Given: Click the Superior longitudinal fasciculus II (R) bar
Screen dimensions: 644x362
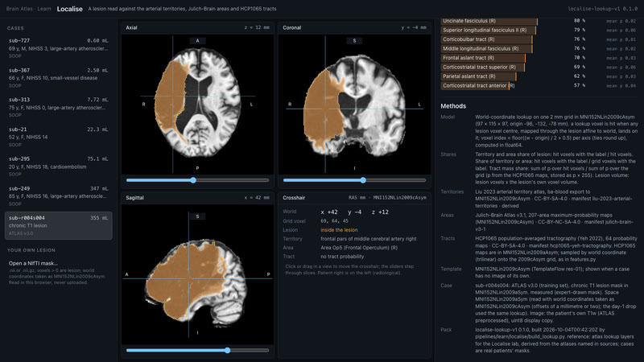Looking at the screenshot, I should [x=489, y=30].
